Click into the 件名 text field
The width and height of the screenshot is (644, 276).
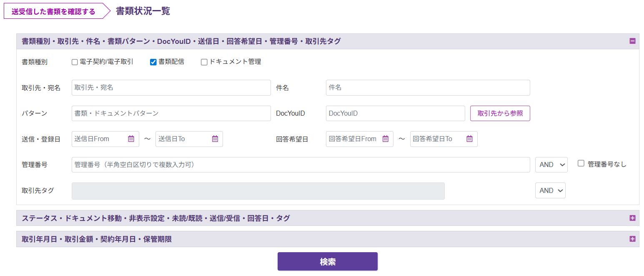428,88
